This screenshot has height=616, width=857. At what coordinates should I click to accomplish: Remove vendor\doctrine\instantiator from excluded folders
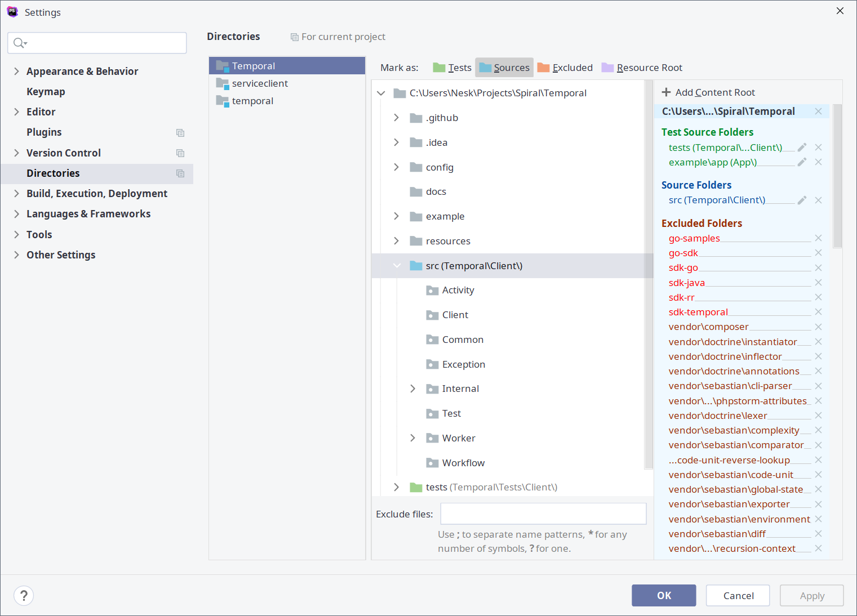coord(818,342)
